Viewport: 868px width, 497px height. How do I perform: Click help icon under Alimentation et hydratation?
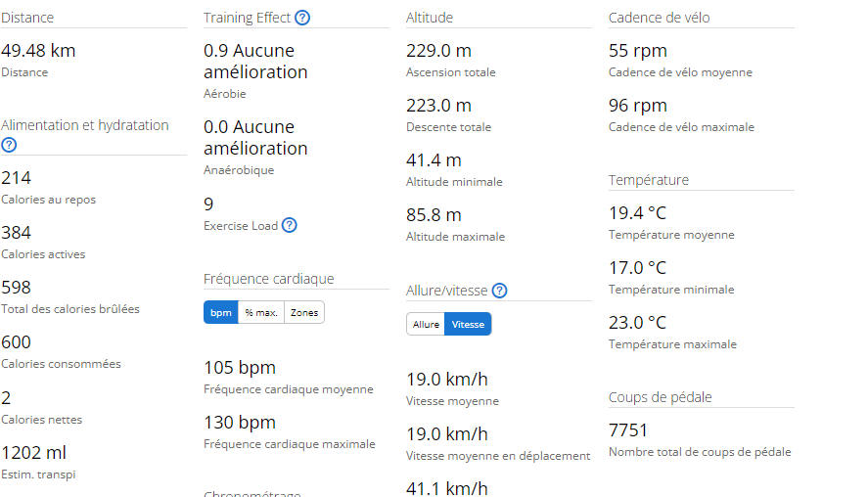[x=9, y=145]
